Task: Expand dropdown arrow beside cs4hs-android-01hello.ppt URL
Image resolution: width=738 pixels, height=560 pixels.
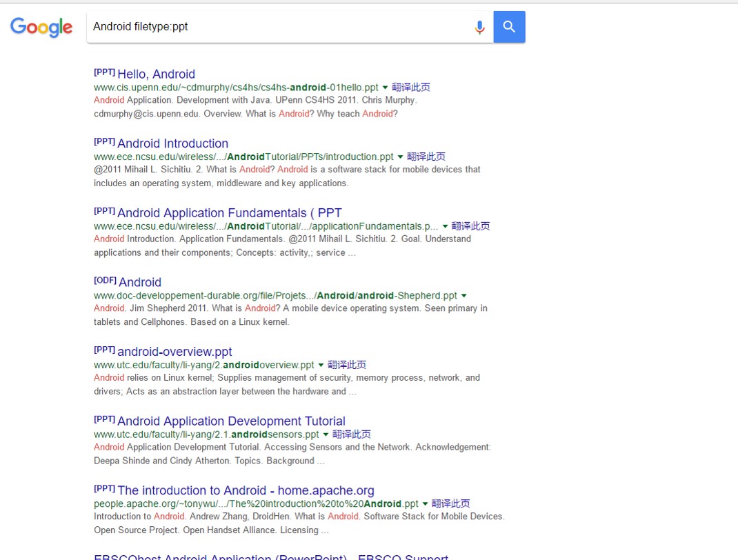Action: coord(385,88)
